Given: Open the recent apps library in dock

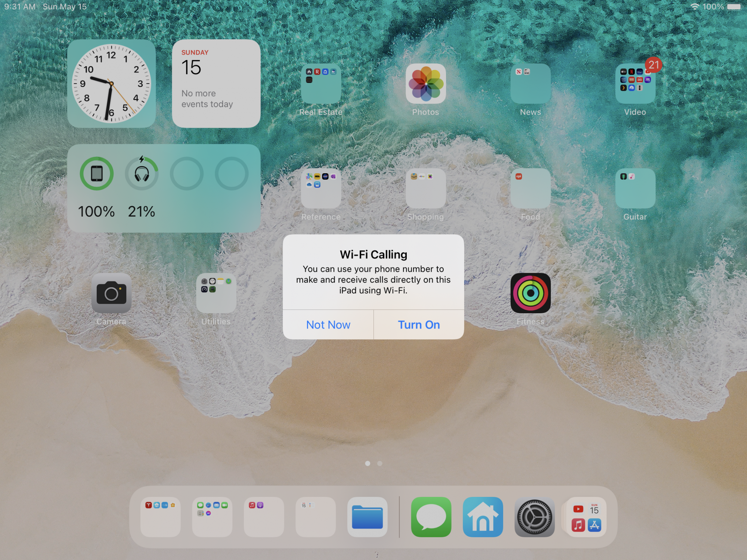Looking at the screenshot, I should pyautogui.click(x=586, y=517).
